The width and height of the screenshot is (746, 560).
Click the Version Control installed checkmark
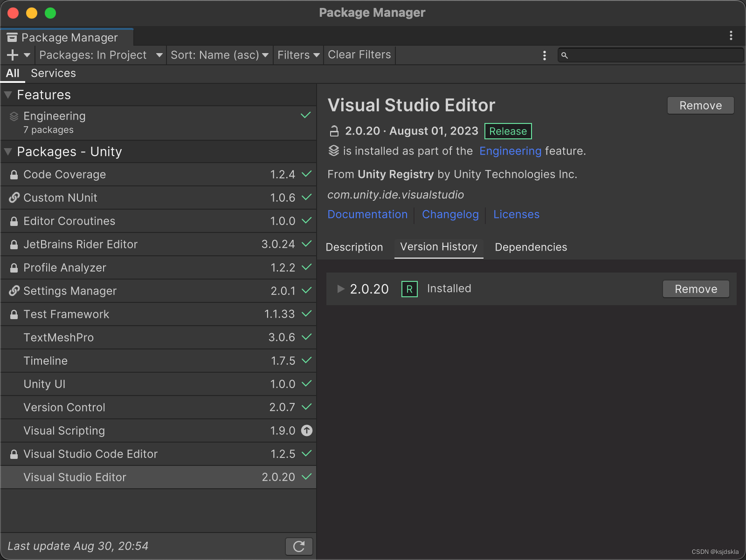pos(307,407)
